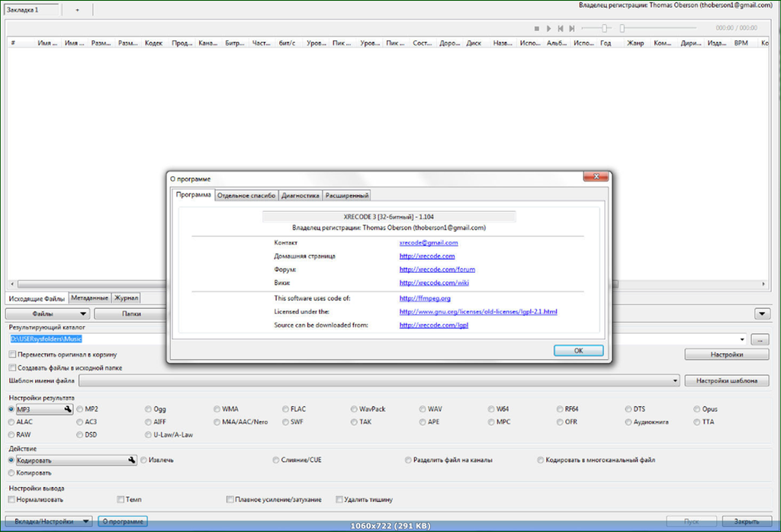Click the BPM column header
The image size is (781, 532).
(741, 43)
